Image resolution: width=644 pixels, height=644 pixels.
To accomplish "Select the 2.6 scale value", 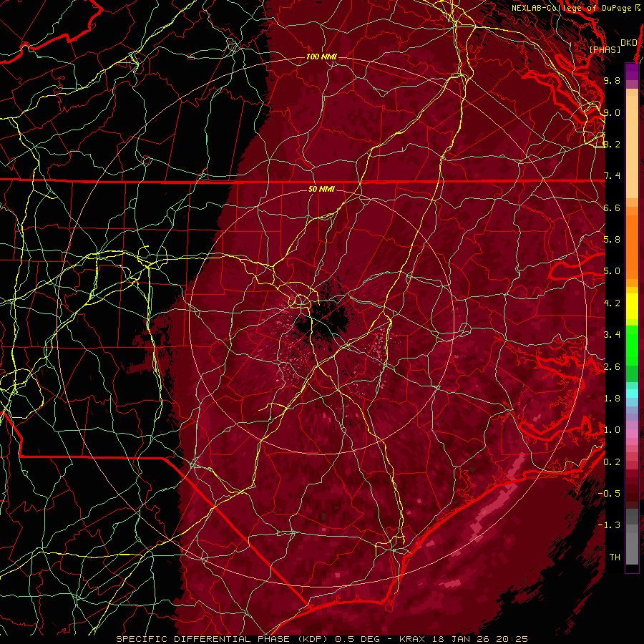I will pyautogui.click(x=612, y=367).
